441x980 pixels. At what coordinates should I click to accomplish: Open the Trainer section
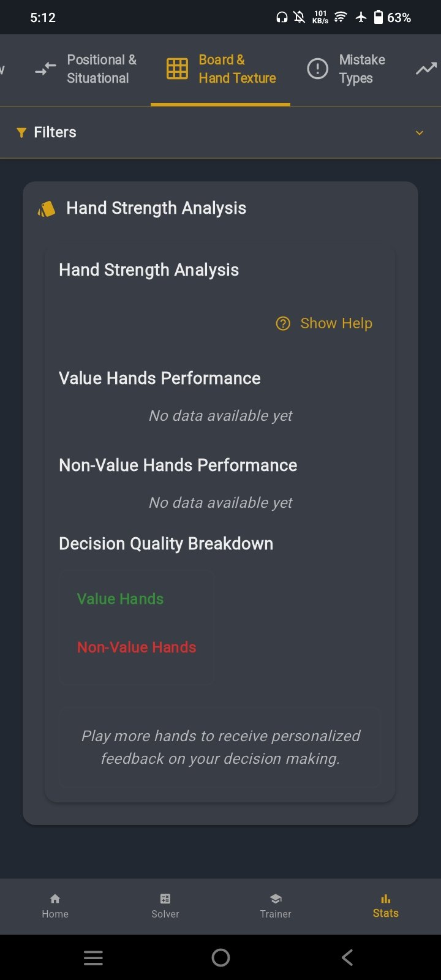[x=276, y=907]
